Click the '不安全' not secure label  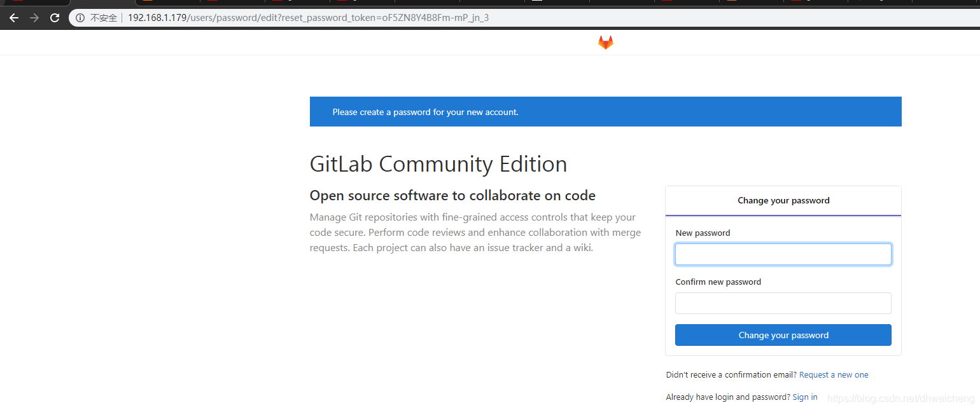[103, 18]
